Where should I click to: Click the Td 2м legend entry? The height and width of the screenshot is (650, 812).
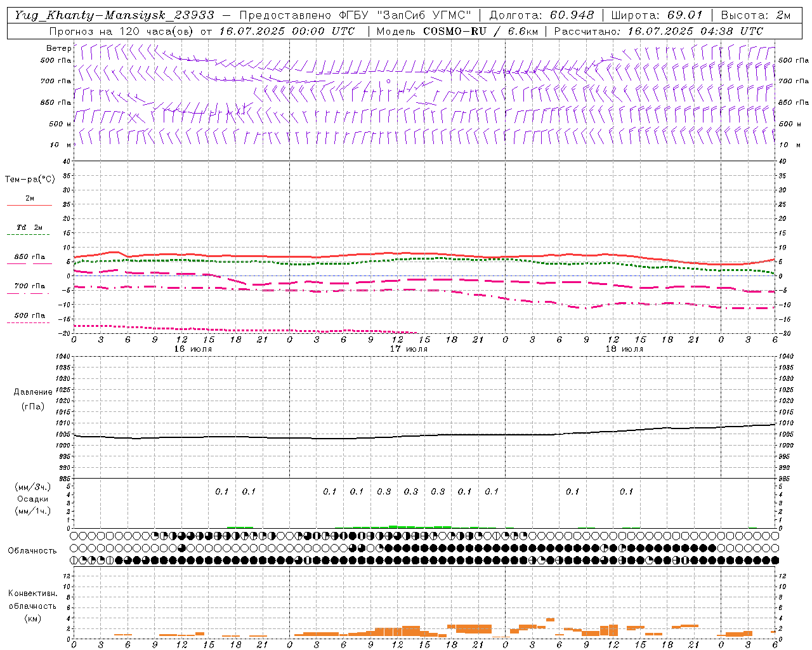30,227
